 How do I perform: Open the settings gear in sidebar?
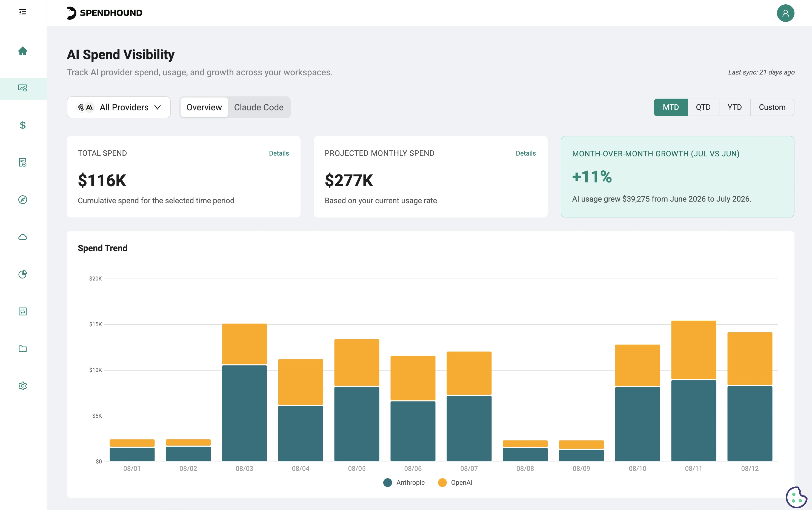coord(22,386)
